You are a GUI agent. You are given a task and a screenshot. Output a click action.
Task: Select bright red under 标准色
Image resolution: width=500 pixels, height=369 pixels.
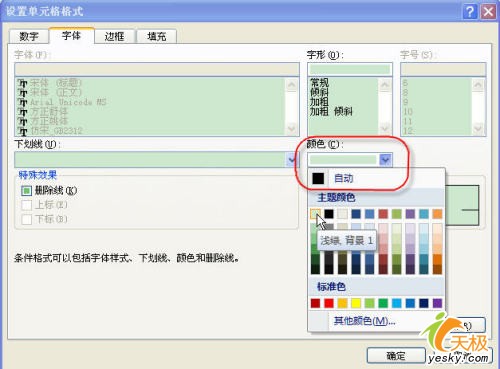pyautogui.click(x=329, y=303)
